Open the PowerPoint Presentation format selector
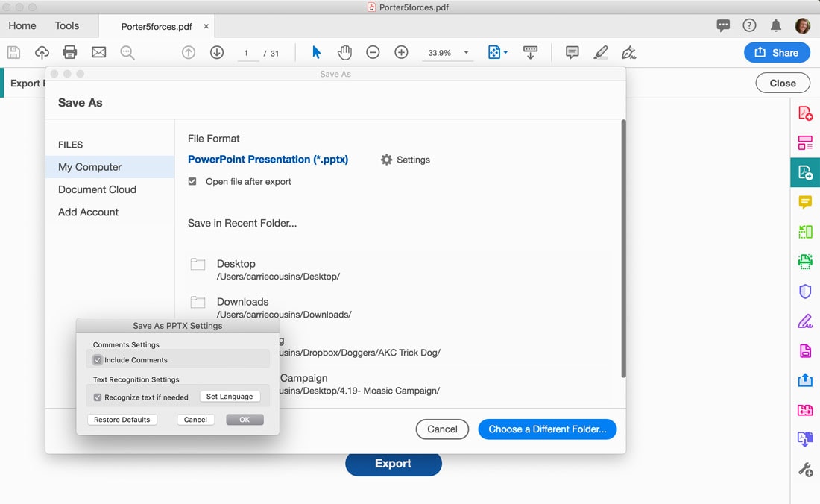 click(268, 160)
